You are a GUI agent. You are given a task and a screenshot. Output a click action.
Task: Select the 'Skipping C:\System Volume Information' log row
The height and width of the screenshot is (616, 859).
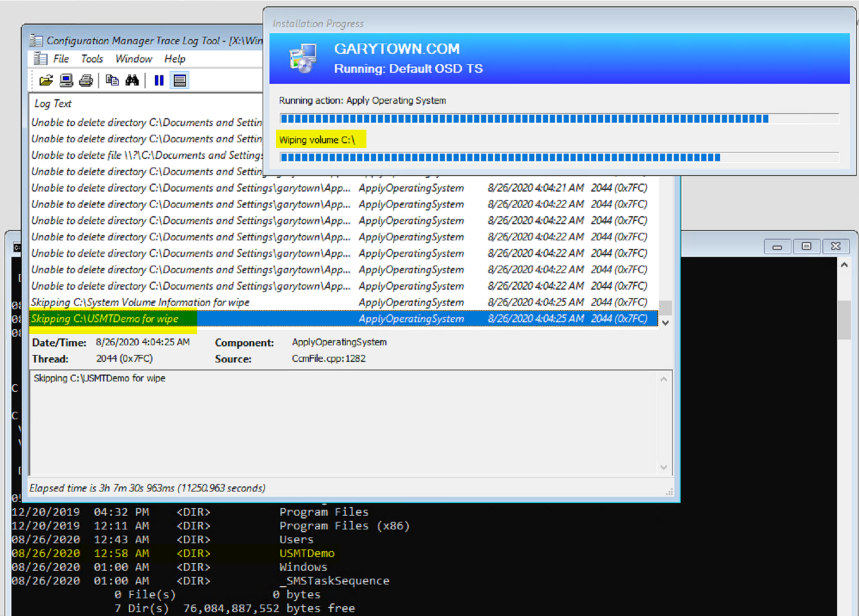140,302
